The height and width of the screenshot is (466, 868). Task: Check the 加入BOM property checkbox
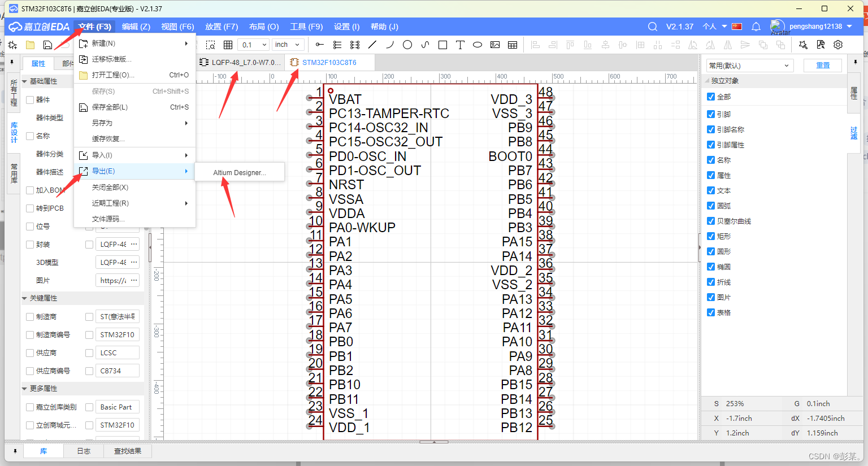[30, 190]
